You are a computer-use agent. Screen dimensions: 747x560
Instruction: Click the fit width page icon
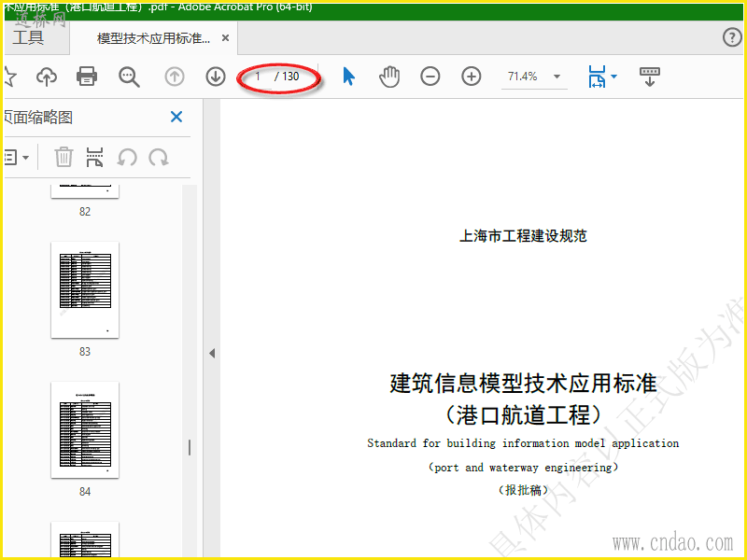597,77
